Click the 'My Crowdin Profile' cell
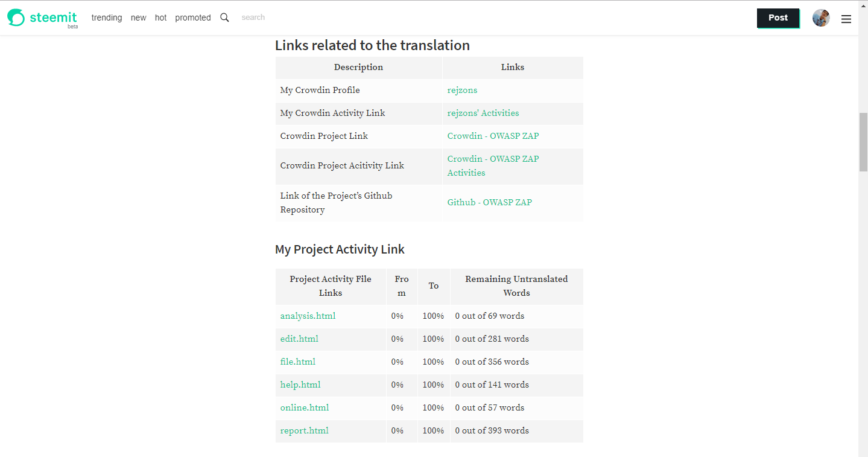This screenshot has height=457, width=868. point(359,91)
